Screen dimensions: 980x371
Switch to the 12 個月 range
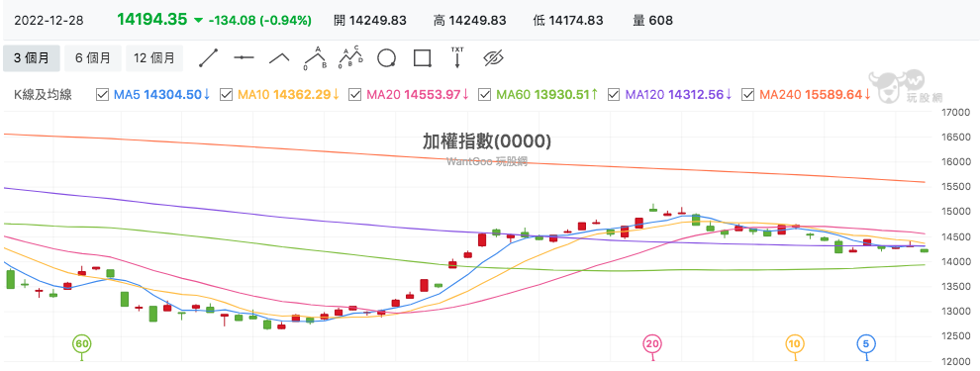click(154, 58)
